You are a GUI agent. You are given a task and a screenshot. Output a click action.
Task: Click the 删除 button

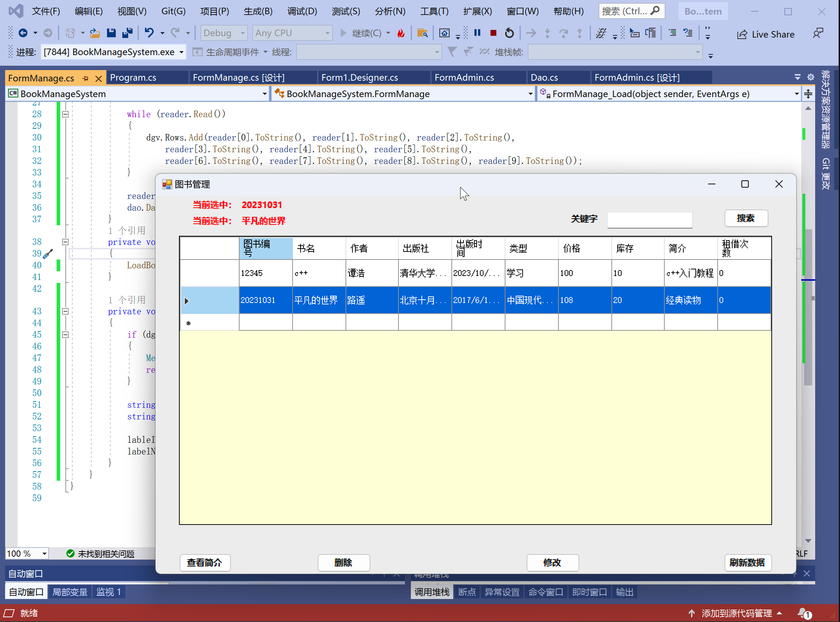pyautogui.click(x=343, y=562)
